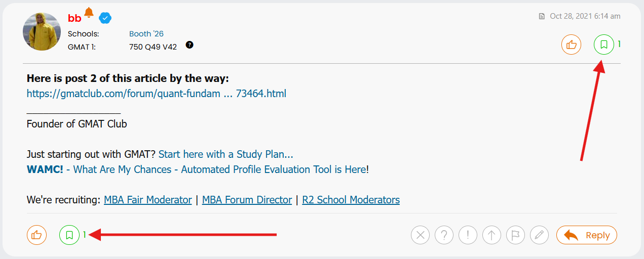Click the top-right thumbs-up like icon
The image size is (644, 259).
[571, 45]
